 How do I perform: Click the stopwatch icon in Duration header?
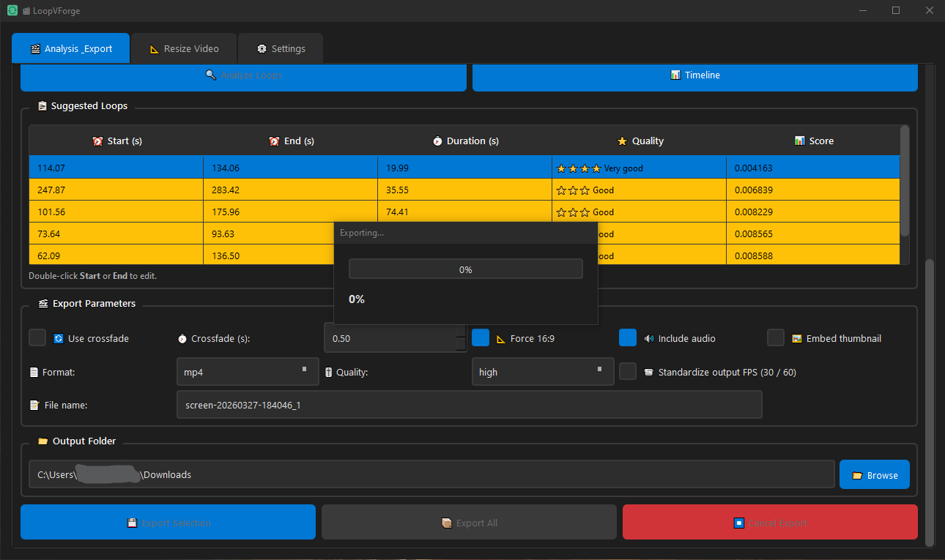437,141
